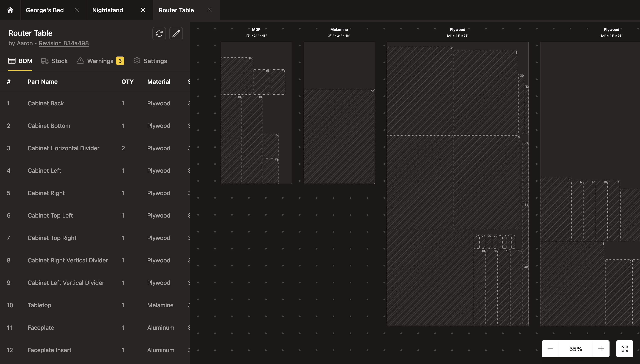Open the Warnings tab
This screenshot has height=364, width=640.
point(100,61)
